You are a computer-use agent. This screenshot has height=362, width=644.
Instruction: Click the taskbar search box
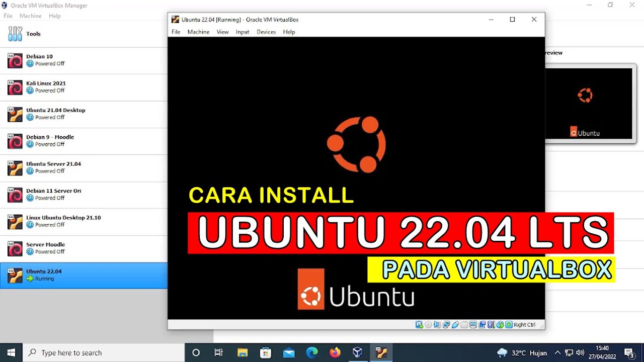click(x=104, y=352)
